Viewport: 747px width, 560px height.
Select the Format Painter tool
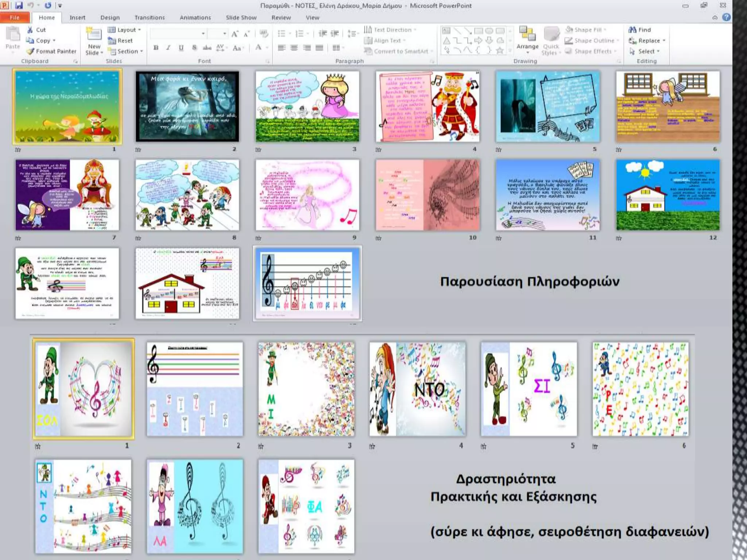[51, 51]
